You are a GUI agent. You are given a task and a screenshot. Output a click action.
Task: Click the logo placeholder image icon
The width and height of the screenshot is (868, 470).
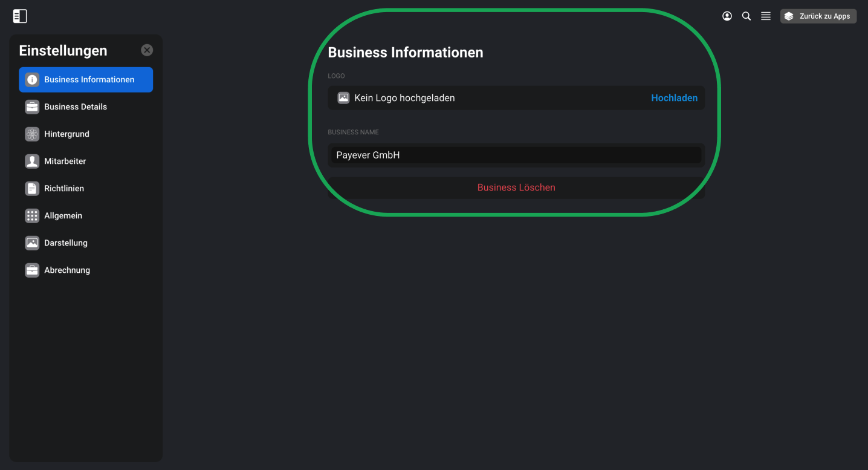tap(343, 98)
